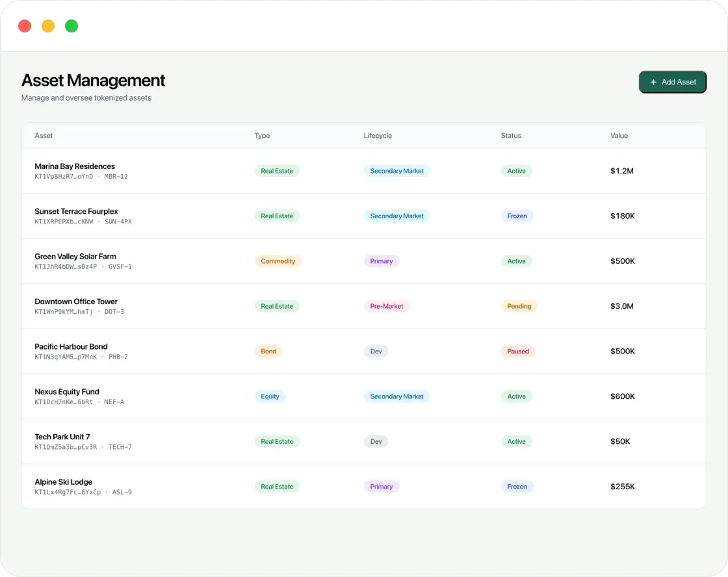
Task: Click the red close window dot
Action: pos(25,26)
